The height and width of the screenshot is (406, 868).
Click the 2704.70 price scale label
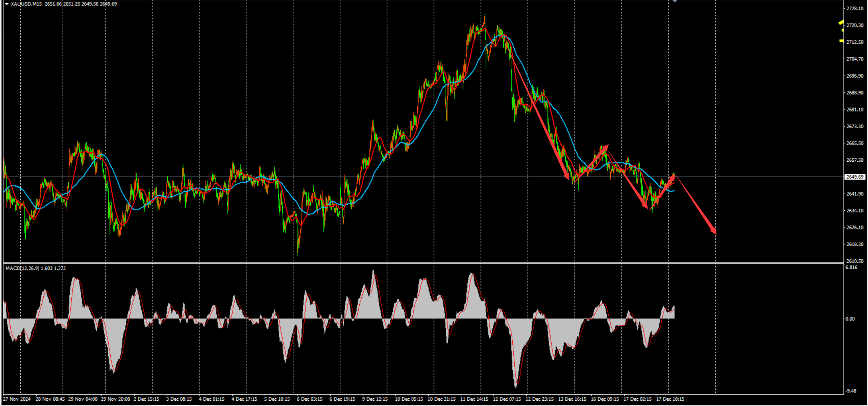[x=855, y=59]
